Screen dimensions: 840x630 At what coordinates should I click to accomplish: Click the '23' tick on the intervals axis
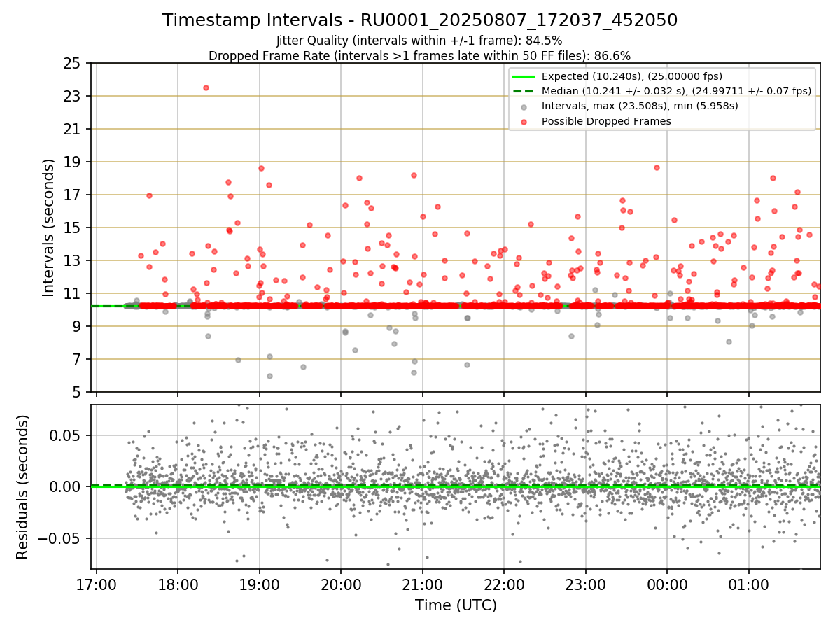click(72, 97)
